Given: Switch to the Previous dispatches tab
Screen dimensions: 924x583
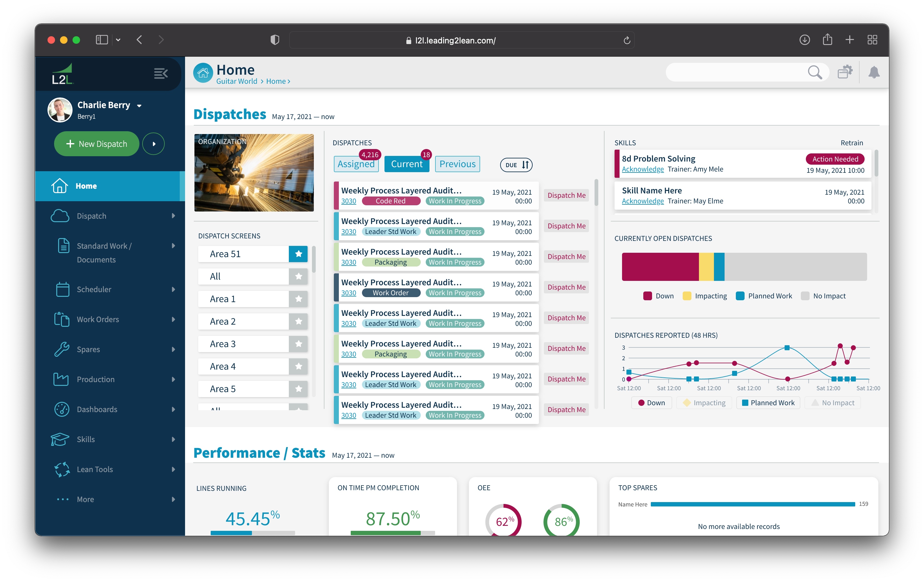Looking at the screenshot, I should point(457,164).
